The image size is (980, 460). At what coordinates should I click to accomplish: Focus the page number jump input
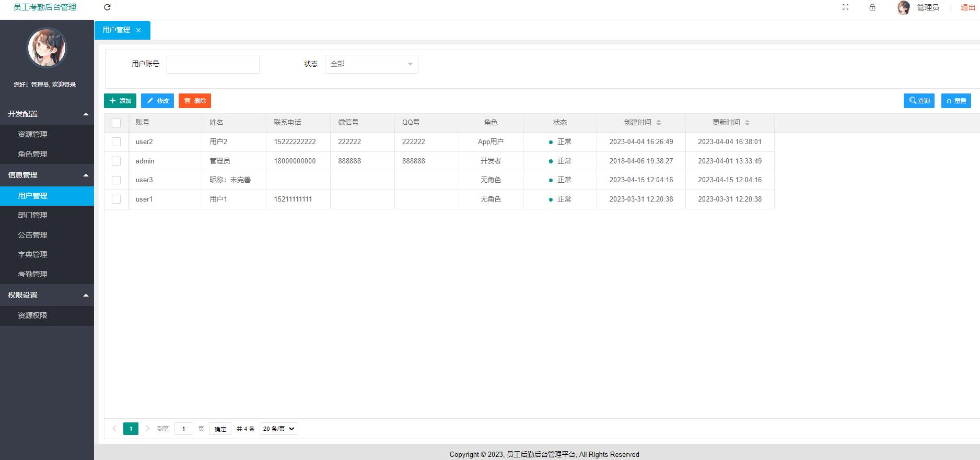[x=183, y=429]
